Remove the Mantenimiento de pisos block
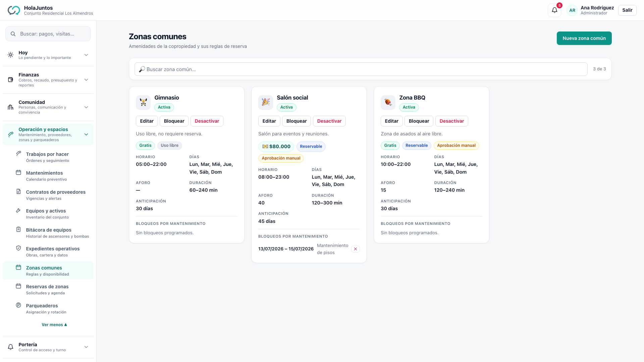The width and height of the screenshot is (644, 362). pyautogui.click(x=356, y=249)
